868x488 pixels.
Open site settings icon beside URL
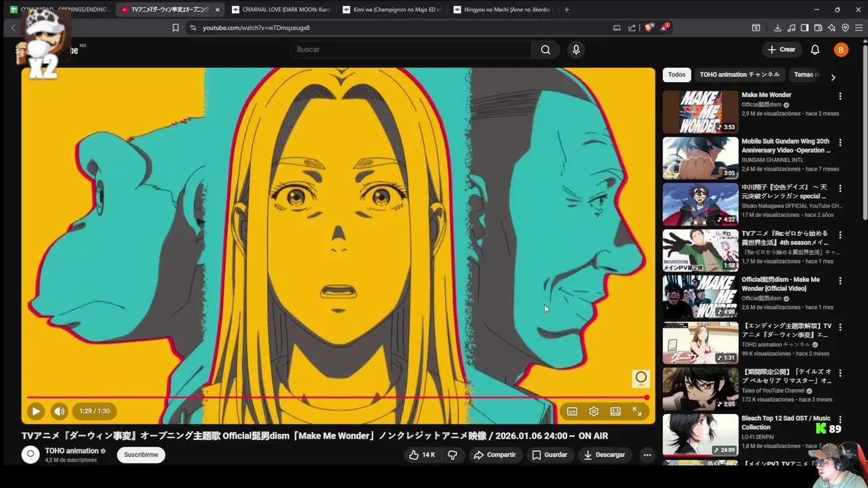point(193,28)
